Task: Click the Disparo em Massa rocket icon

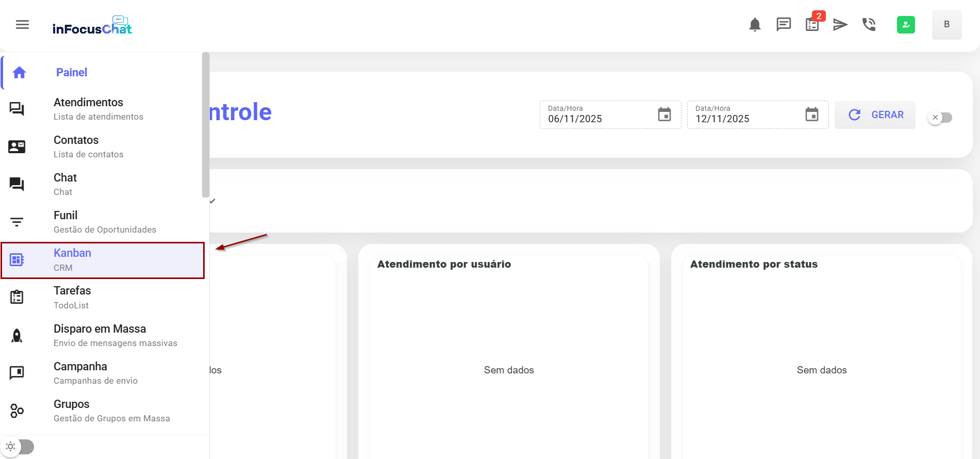Action: coord(16,336)
